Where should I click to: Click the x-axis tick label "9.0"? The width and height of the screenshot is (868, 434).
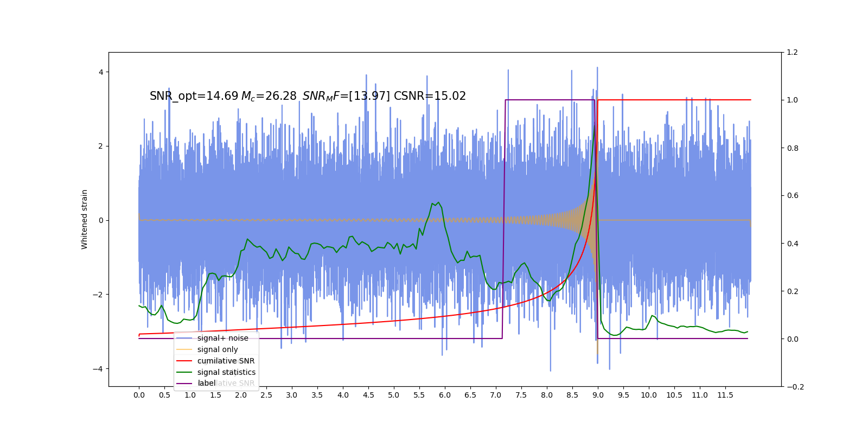pos(598,395)
